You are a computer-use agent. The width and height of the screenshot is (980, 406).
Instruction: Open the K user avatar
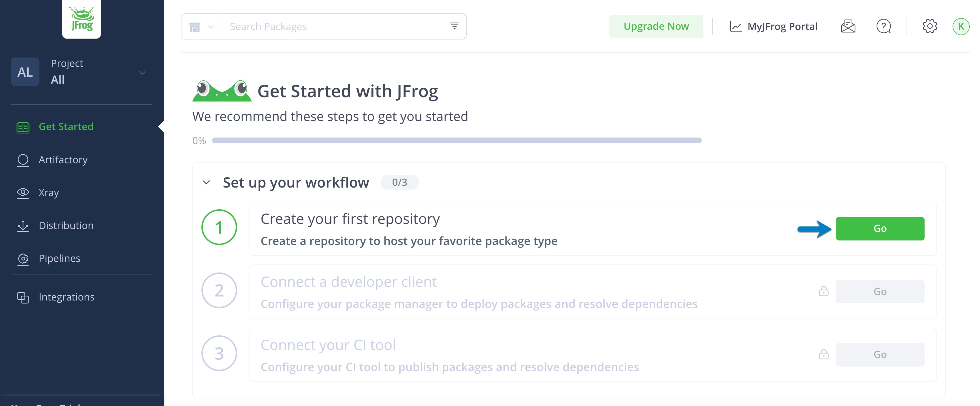(x=961, y=26)
